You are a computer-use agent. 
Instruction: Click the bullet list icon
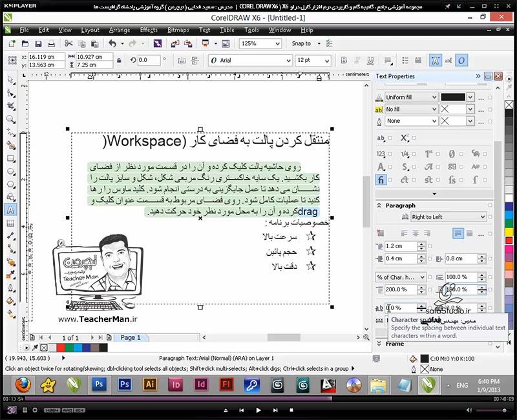[405, 60]
